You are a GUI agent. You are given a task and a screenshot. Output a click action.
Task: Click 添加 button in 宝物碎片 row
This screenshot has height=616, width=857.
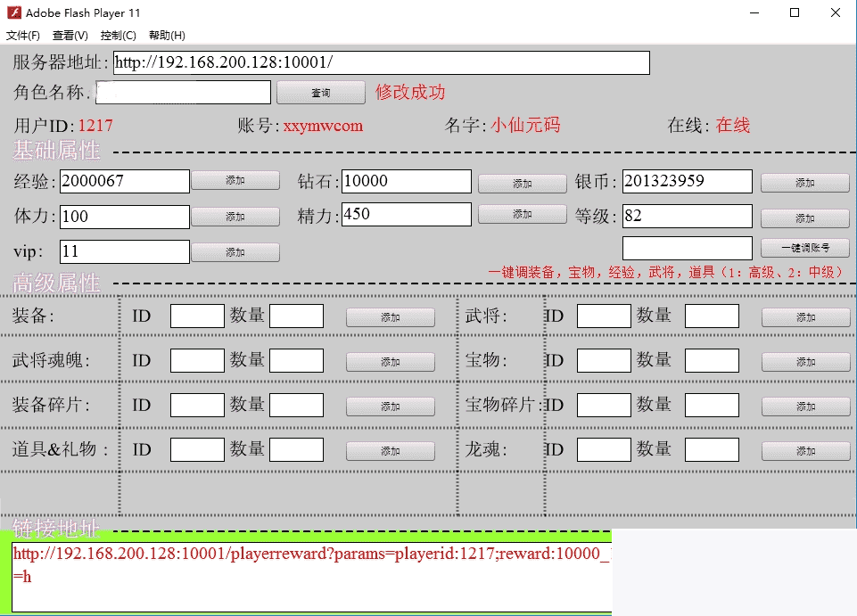point(805,407)
